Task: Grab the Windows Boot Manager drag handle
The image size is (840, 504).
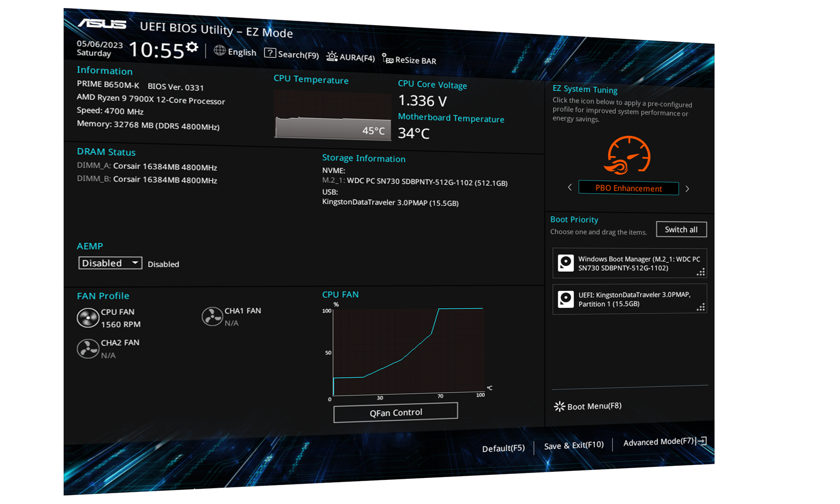Action: click(701, 272)
